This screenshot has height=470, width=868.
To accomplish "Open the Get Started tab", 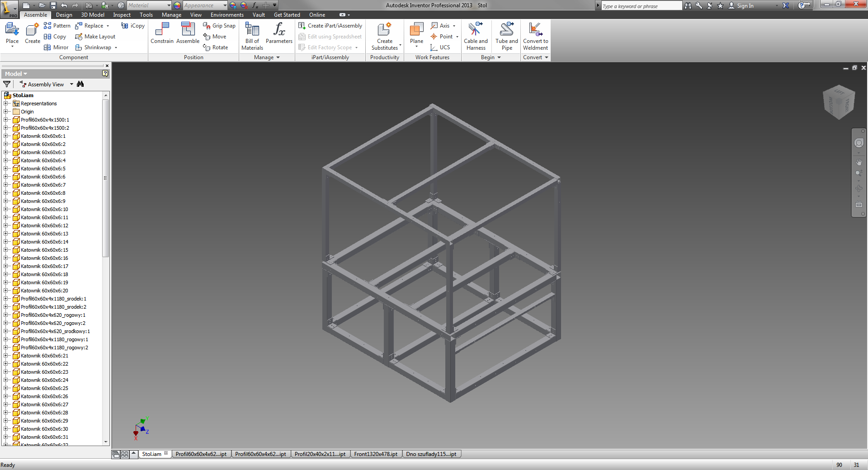I will point(287,15).
